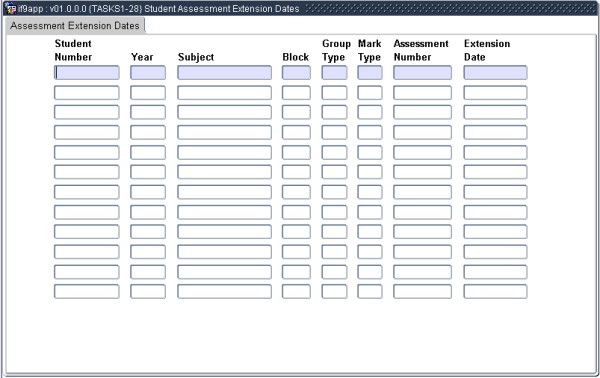Select the last row Subject field
Viewport: 600px width, 378px height.
[224, 292]
